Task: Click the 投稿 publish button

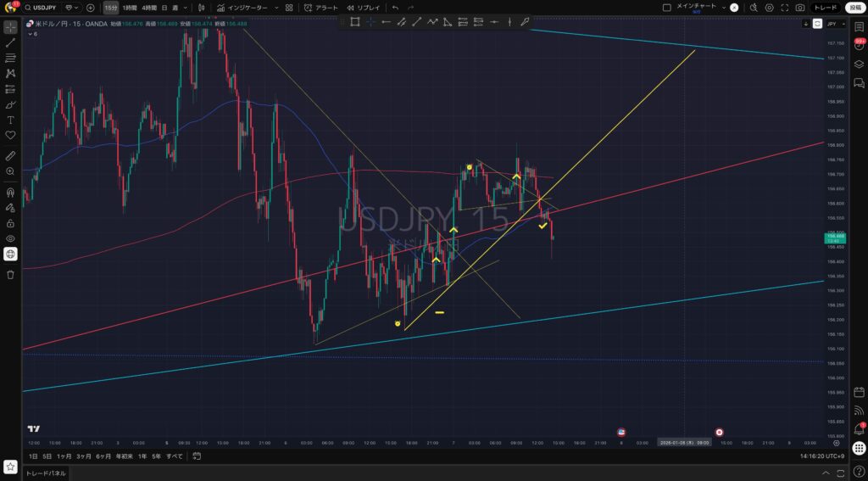Action: tap(855, 8)
